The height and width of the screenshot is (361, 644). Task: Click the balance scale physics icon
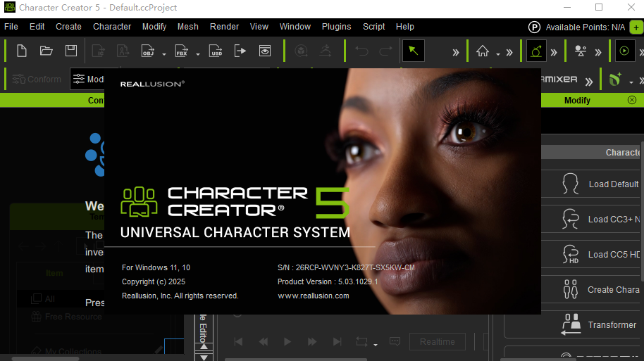coord(581,51)
